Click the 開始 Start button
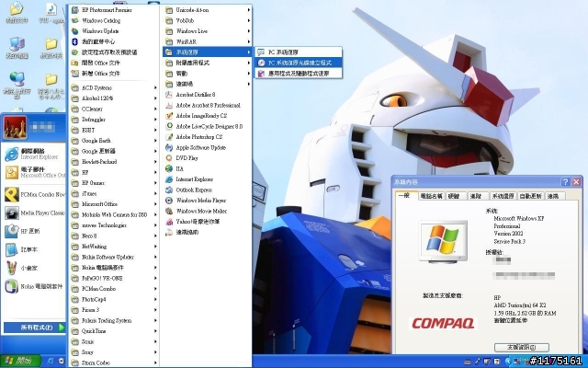This screenshot has height=368, width=588. pos(20,362)
